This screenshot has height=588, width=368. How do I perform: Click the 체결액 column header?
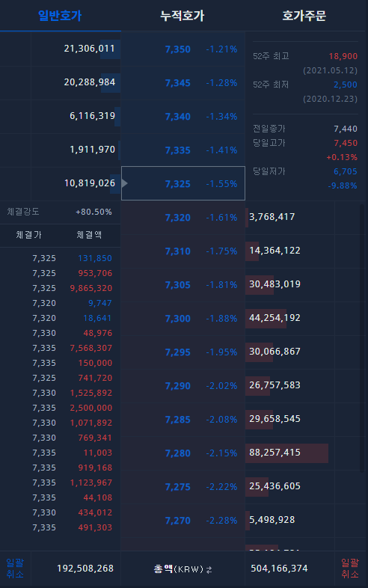click(89, 235)
